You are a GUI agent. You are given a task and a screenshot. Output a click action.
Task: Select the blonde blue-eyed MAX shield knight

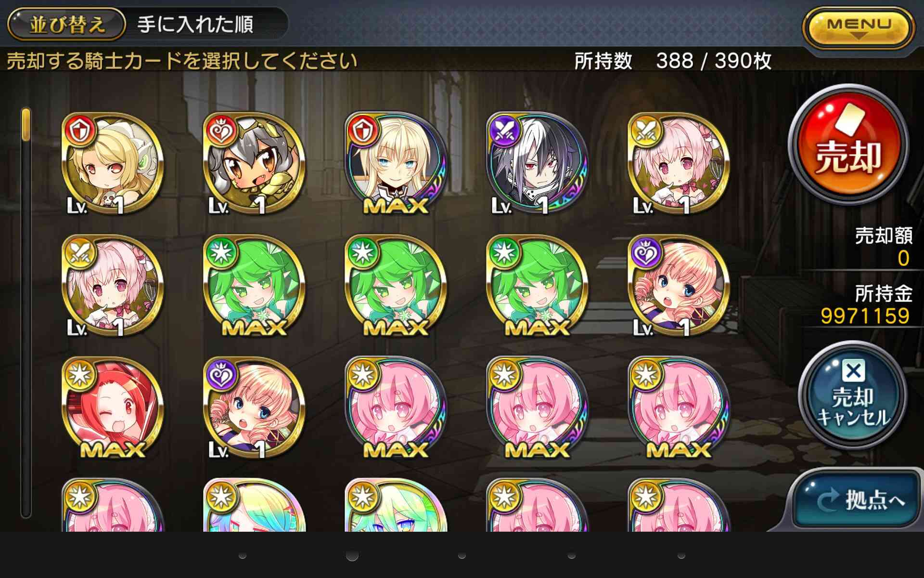[396, 164]
